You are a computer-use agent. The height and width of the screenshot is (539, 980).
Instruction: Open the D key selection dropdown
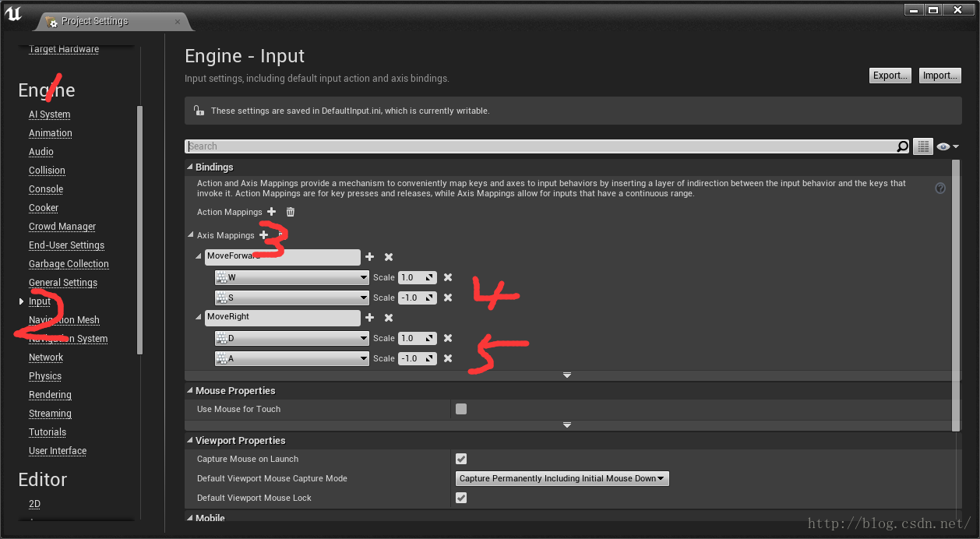pyautogui.click(x=291, y=338)
